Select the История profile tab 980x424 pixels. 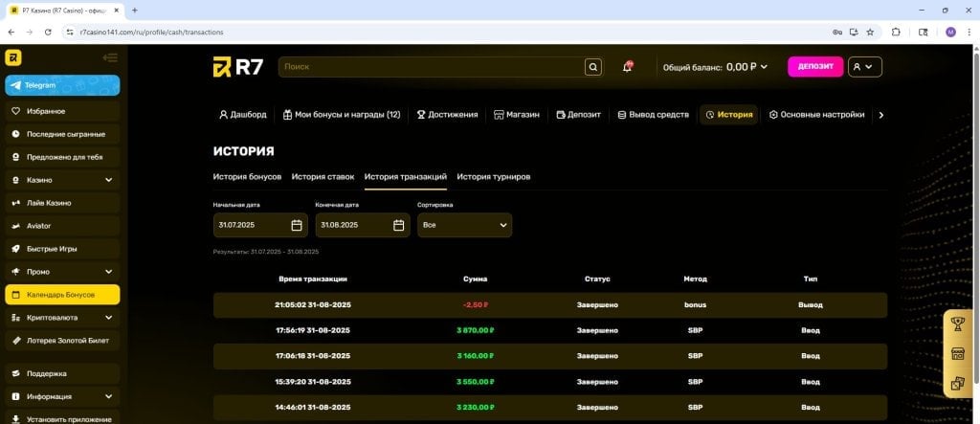tap(728, 115)
